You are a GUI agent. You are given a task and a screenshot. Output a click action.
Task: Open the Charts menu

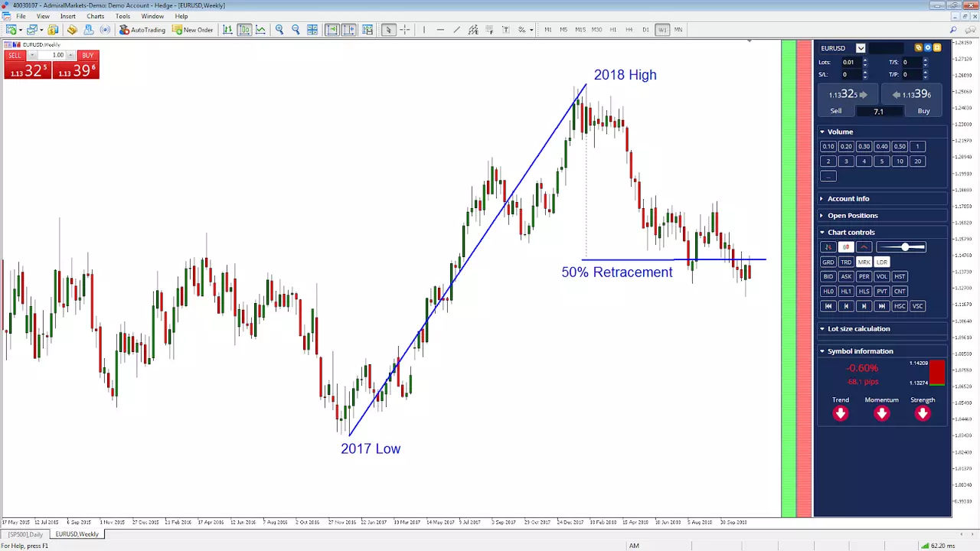(96, 16)
